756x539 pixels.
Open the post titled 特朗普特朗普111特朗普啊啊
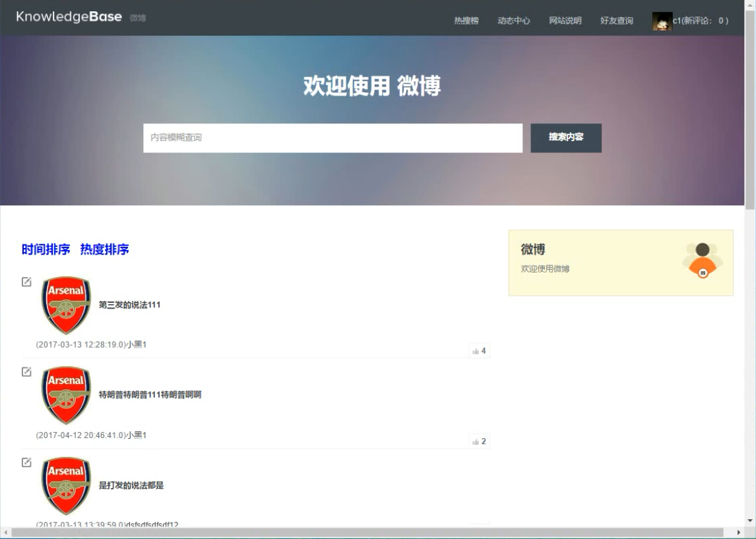click(150, 395)
